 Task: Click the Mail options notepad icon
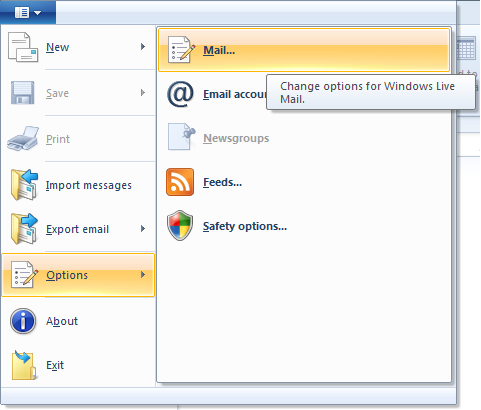[181, 50]
